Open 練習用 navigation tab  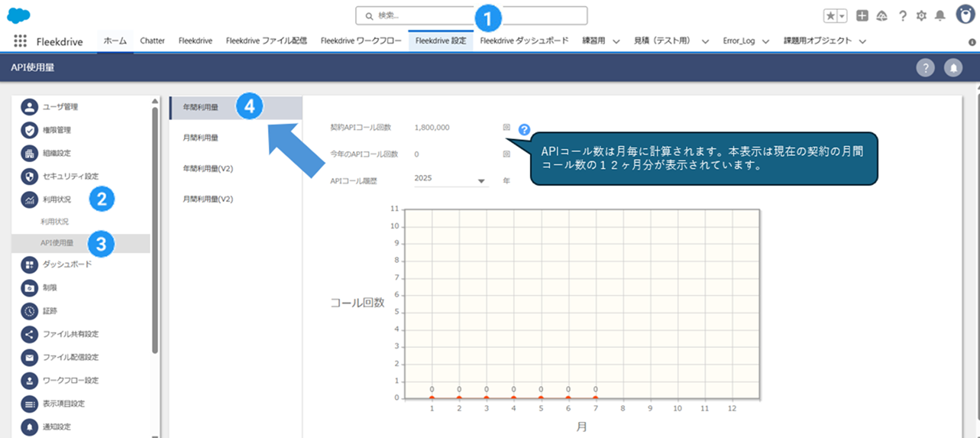point(593,41)
